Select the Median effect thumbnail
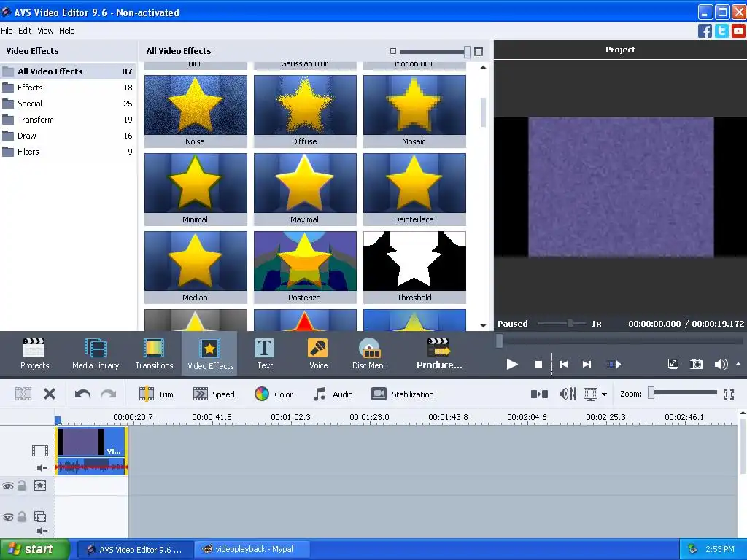This screenshot has width=747, height=560. tap(196, 267)
